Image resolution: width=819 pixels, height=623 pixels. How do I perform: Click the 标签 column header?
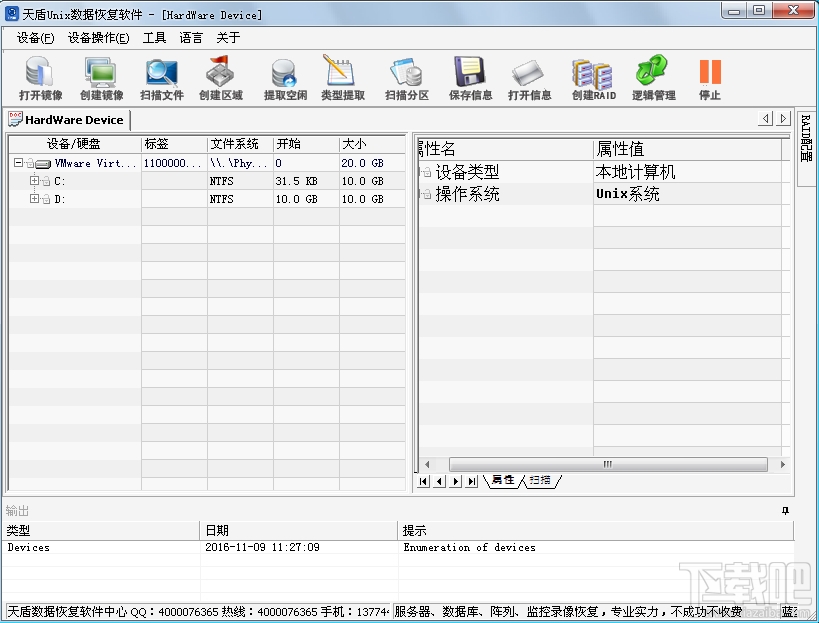[x=174, y=144]
